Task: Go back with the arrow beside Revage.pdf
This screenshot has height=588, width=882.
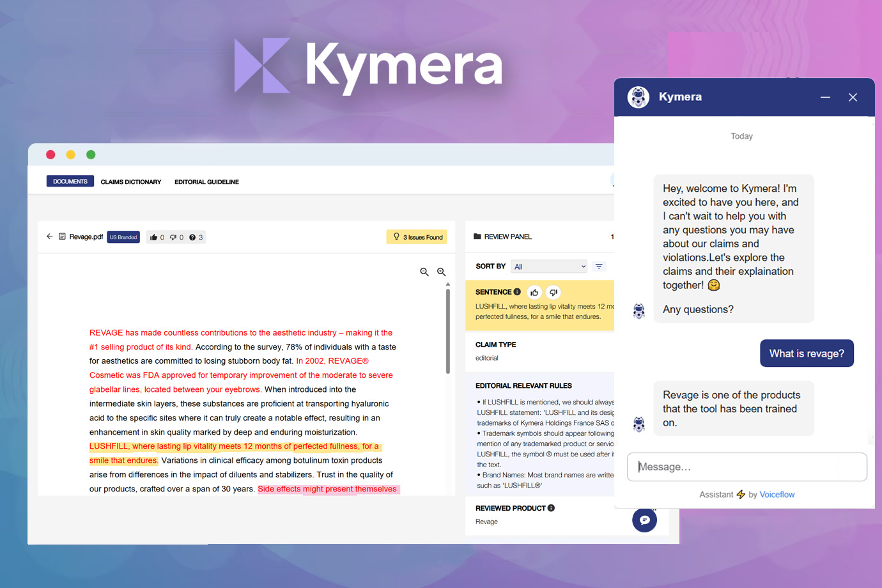Action: click(50, 236)
